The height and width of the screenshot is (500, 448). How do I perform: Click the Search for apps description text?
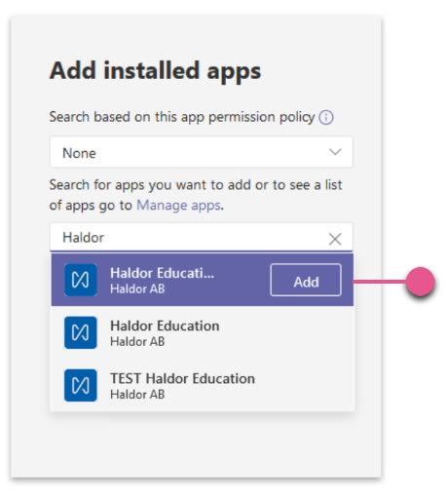click(x=196, y=195)
